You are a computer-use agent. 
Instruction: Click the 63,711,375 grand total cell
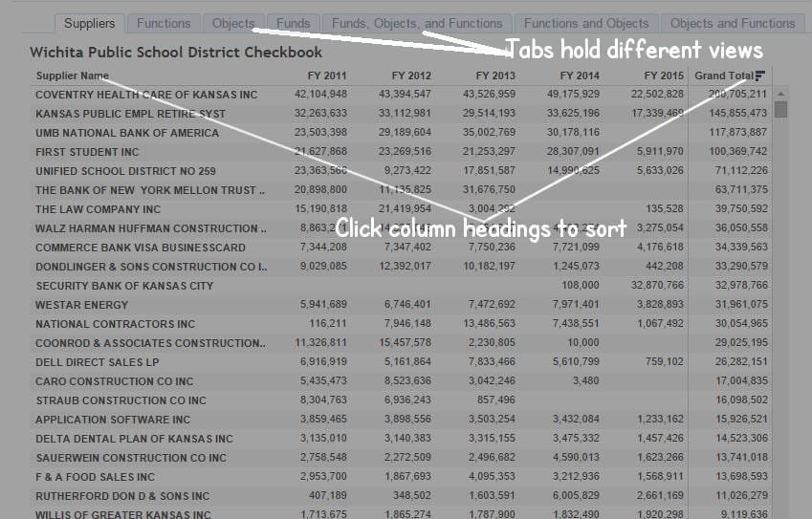pyautogui.click(x=741, y=190)
